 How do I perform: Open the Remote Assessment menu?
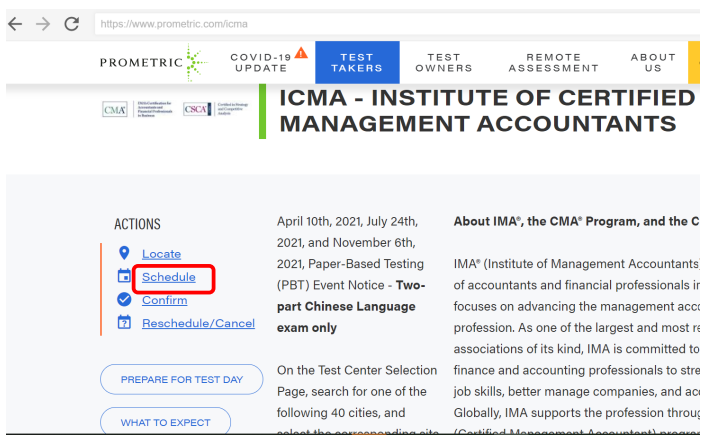coord(553,63)
